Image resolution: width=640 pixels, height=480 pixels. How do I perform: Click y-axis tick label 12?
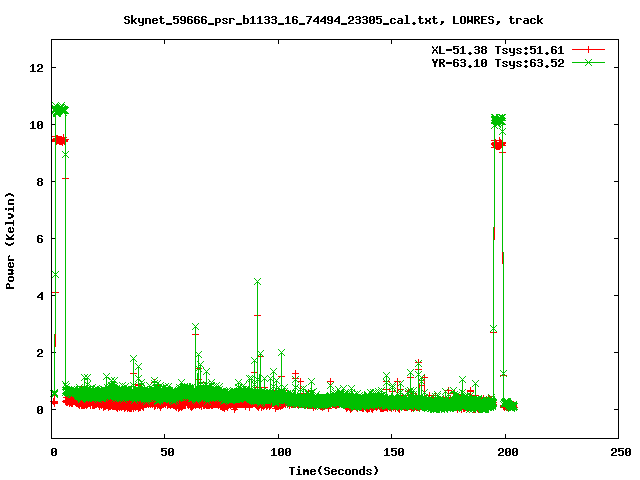point(36,68)
